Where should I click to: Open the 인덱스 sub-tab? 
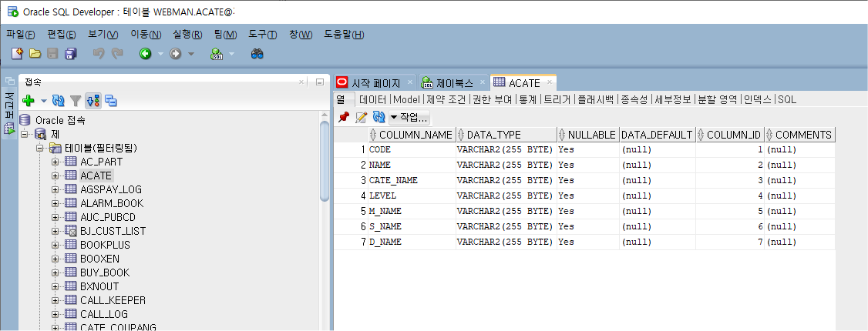[x=757, y=99]
